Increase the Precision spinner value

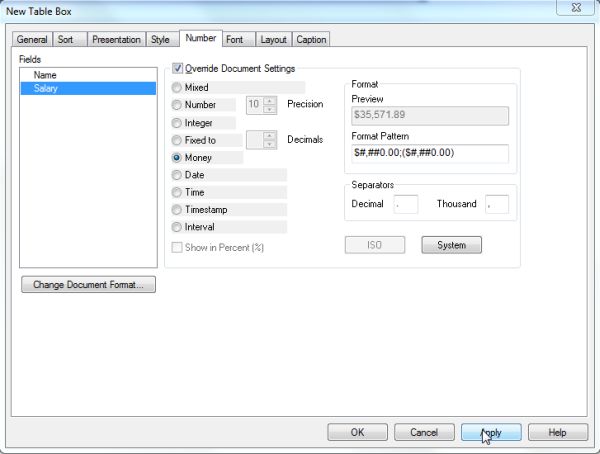(x=270, y=101)
